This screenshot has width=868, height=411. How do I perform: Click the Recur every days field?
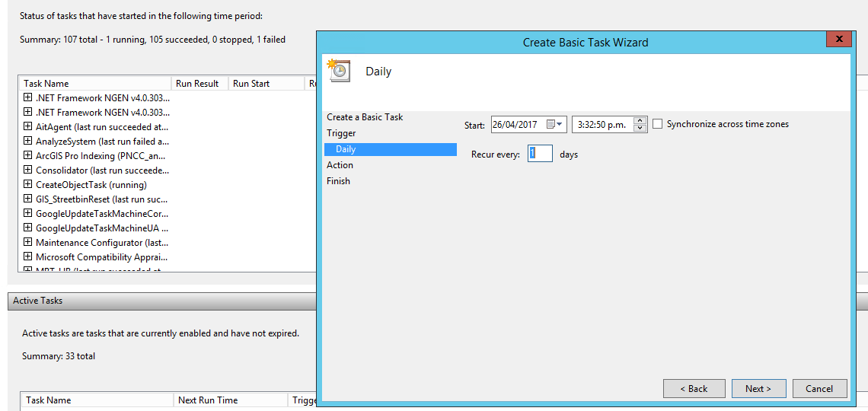(540, 154)
